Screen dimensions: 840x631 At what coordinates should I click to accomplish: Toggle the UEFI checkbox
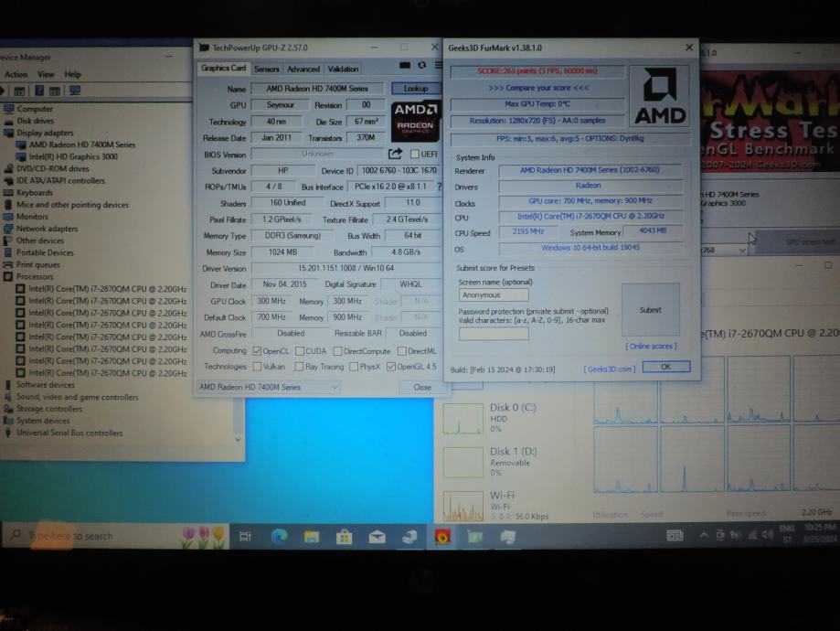coord(414,154)
